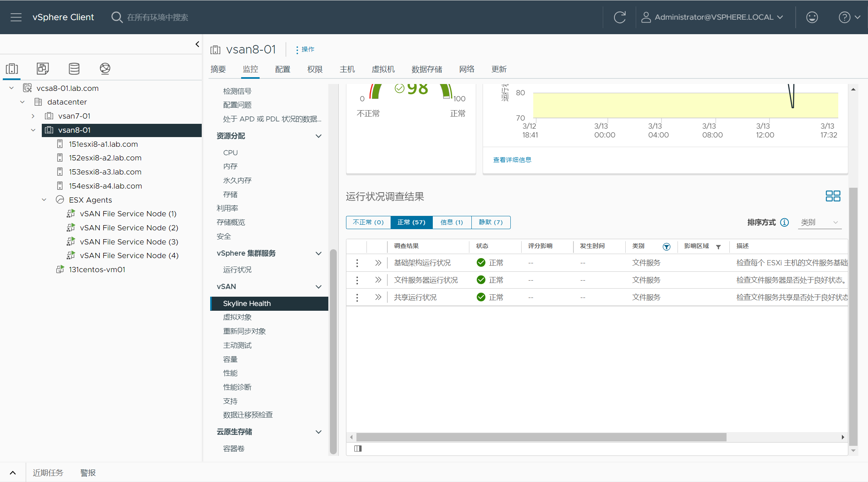This screenshot has width=868, height=482.
Task: Open 近期任务 panel
Action: click(48, 473)
